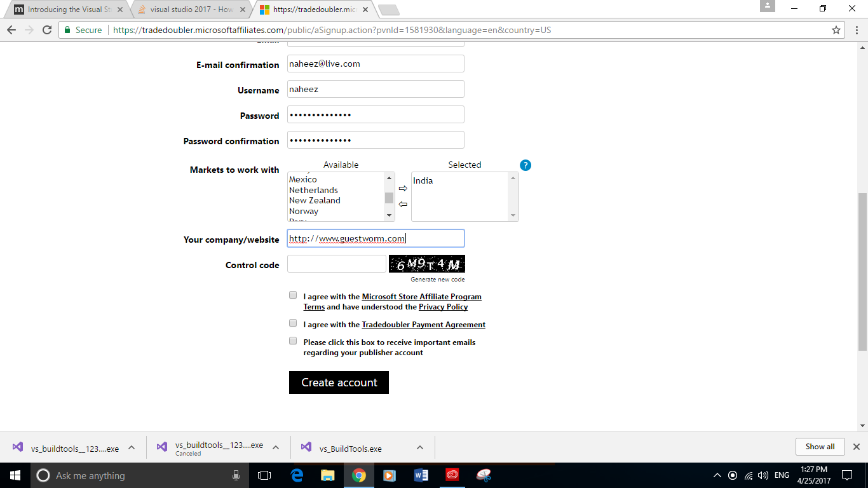Open File Explorer from taskbar

click(328, 475)
